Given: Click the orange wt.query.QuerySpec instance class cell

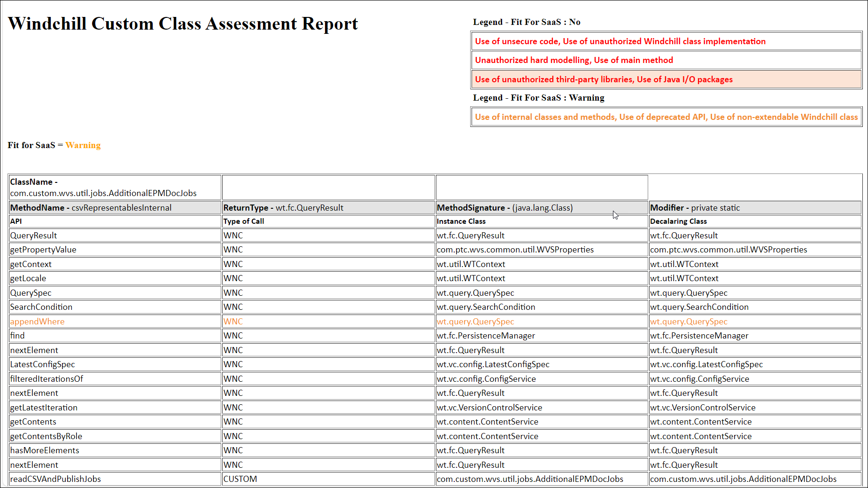Looking at the screenshot, I should tap(542, 322).
